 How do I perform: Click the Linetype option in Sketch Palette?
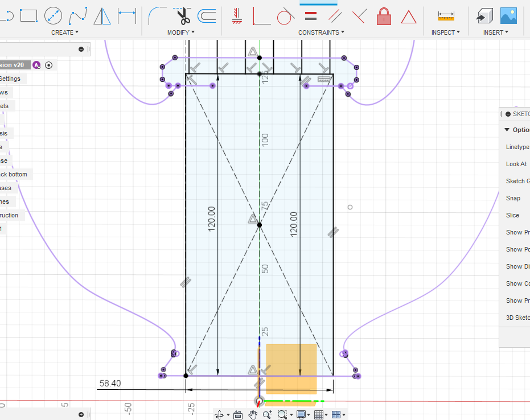click(x=517, y=147)
